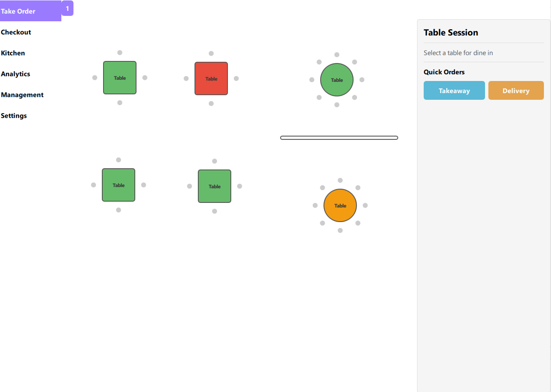Select the top-left green square table
This screenshot has width=551, height=392.
coord(120,78)
